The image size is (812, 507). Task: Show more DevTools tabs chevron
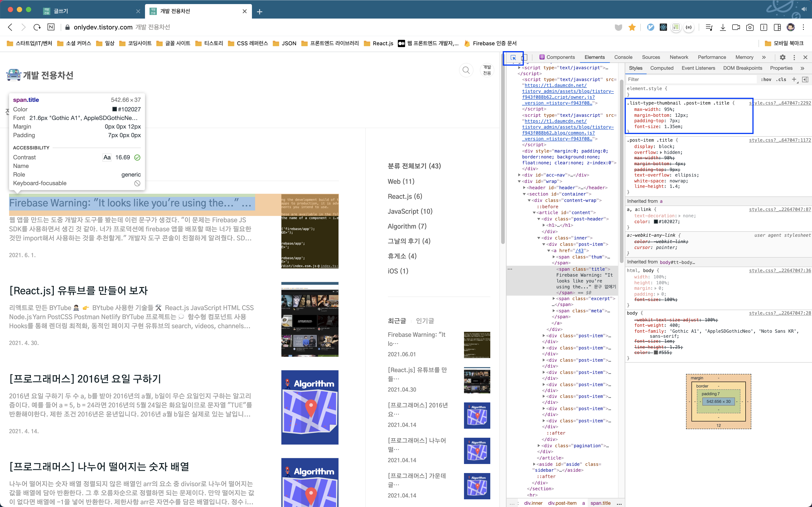pyautogui.click(x=764, y=57)
